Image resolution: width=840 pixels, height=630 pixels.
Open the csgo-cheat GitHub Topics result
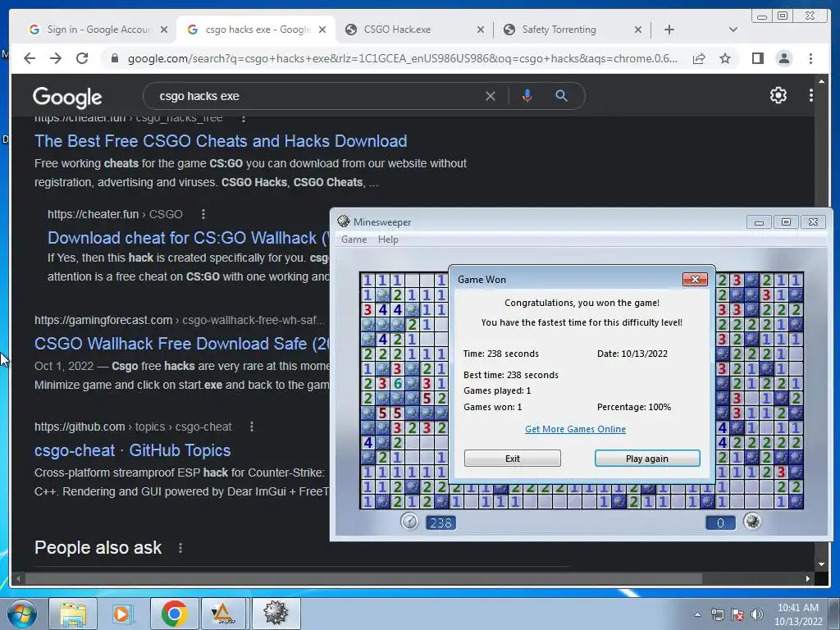(132, 450)
